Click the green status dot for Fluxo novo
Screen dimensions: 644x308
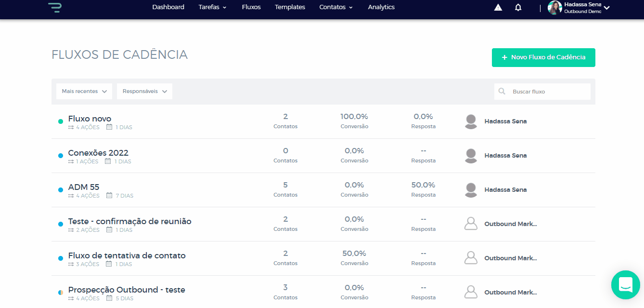(x=61, y=121)
